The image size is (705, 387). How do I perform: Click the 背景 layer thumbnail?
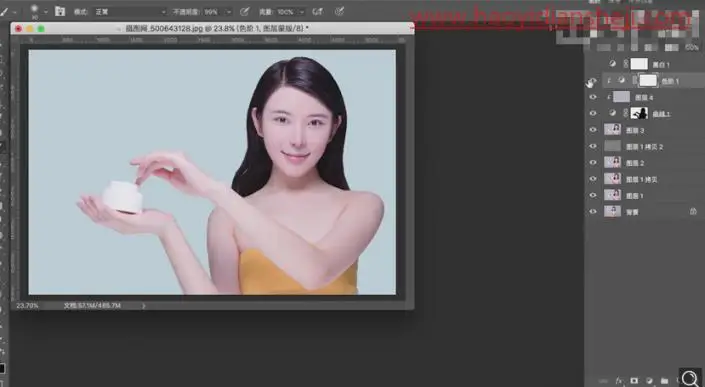[612, 211]
